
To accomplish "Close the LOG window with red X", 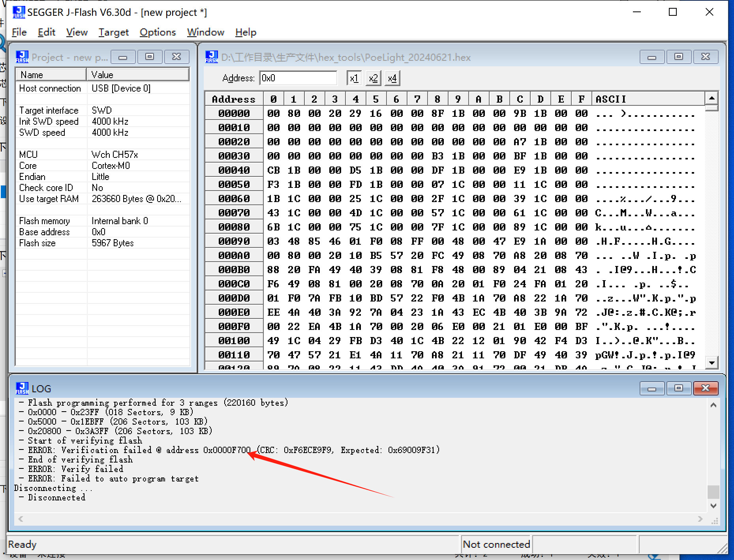I will pyautogui.click(x=706, y=388).
